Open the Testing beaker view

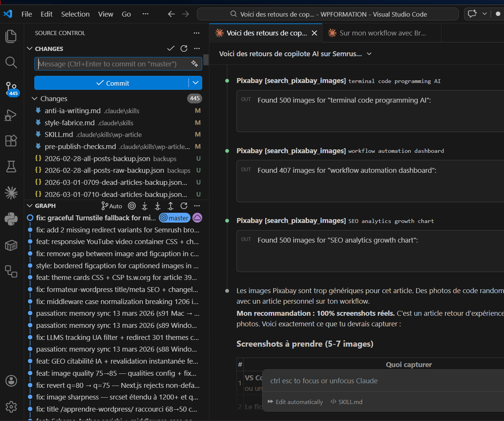(11, 166)
